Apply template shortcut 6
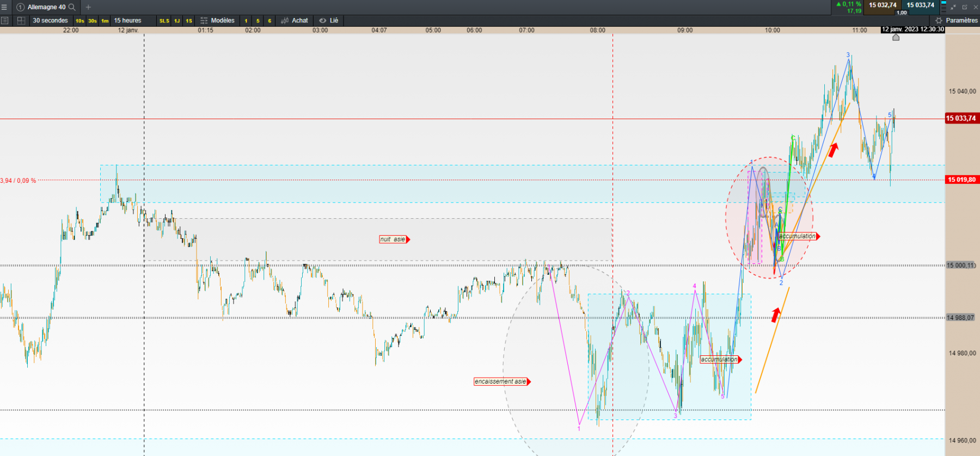Screen dimensions: 980x456 point(269,21)
